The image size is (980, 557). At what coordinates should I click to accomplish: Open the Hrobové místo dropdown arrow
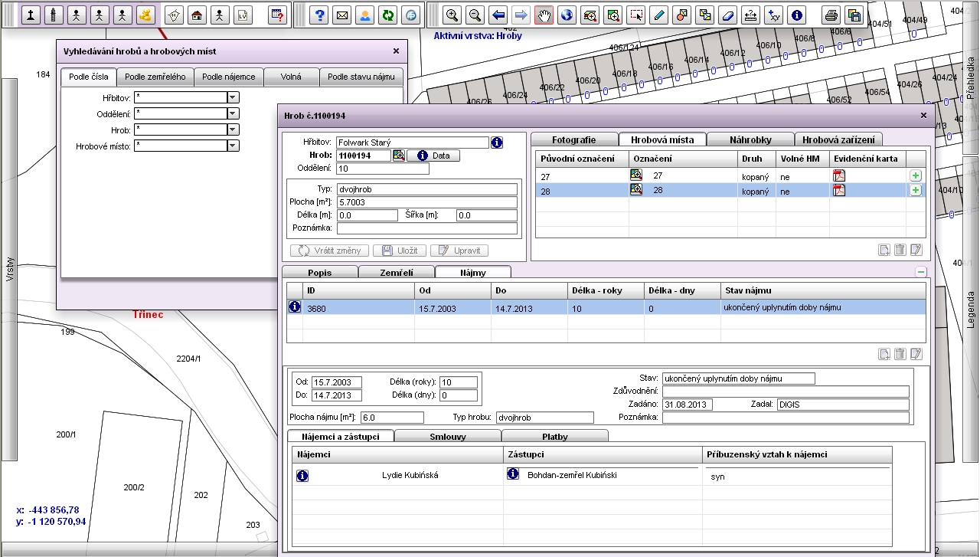(234, 146)
